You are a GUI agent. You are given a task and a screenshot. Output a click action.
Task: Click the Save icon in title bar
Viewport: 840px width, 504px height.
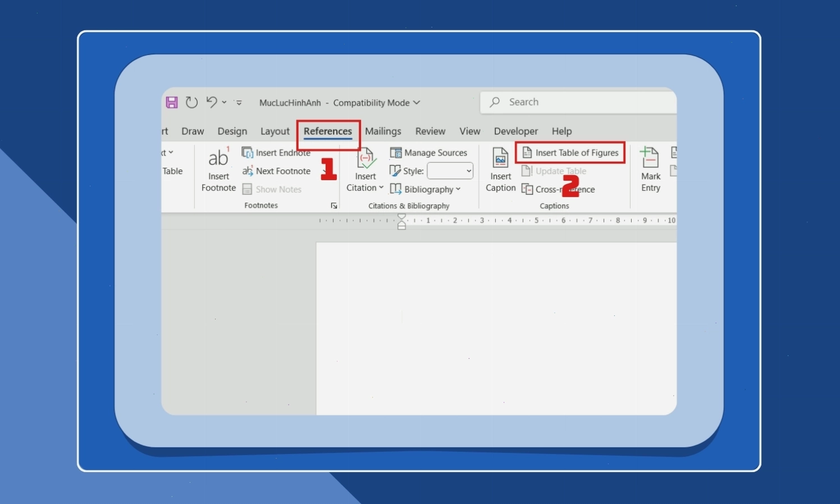point(172,102)
